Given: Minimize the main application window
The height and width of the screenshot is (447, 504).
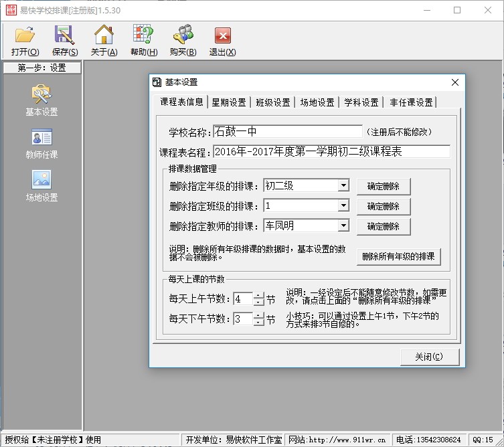Looking at the screenshot, I should pyautogui.click(x=427, y=10).
